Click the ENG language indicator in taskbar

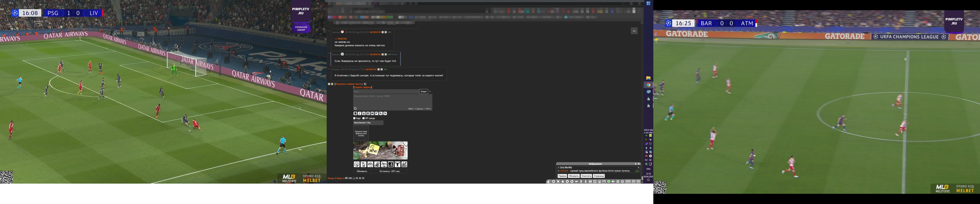(x=648, y=169)
